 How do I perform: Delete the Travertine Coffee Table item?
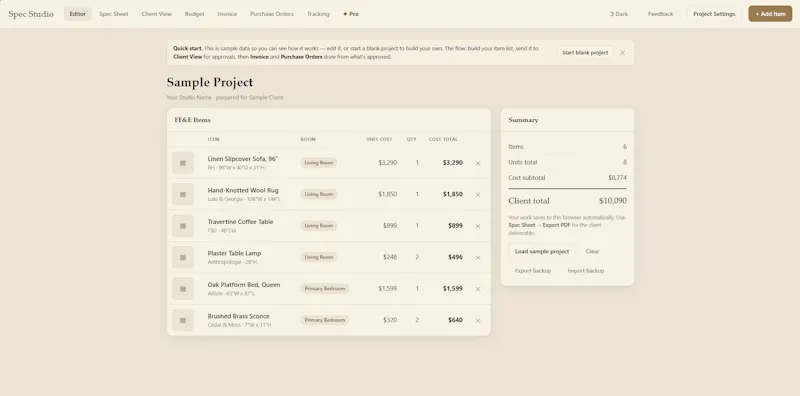pyautogui.click(x=478, y=226)
